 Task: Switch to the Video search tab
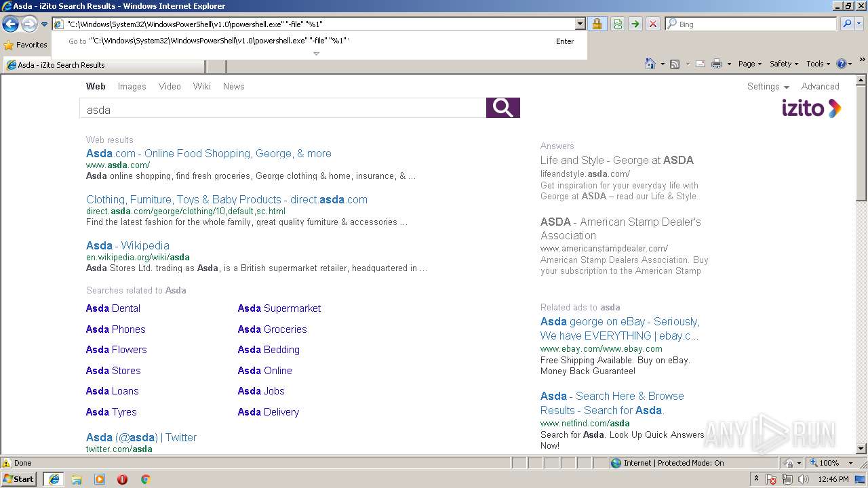point(170,87)
